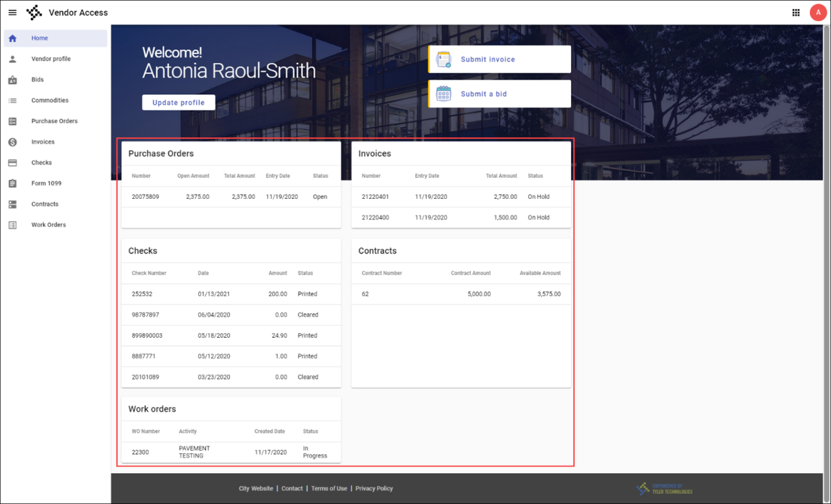
Task: Click the Bids briefcase icon in sidebar
Action: point(13,80)
